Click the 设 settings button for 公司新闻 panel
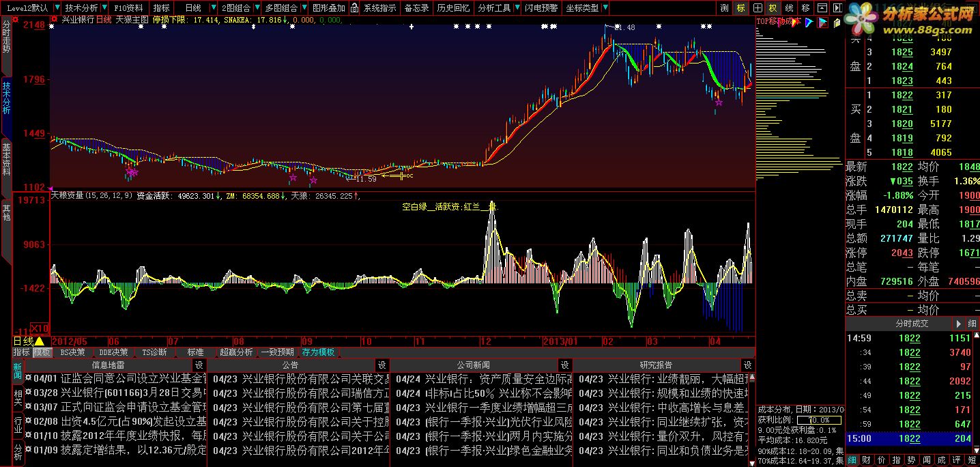The image size is (980, 467). pyautogui.click(x=564, y=365)
